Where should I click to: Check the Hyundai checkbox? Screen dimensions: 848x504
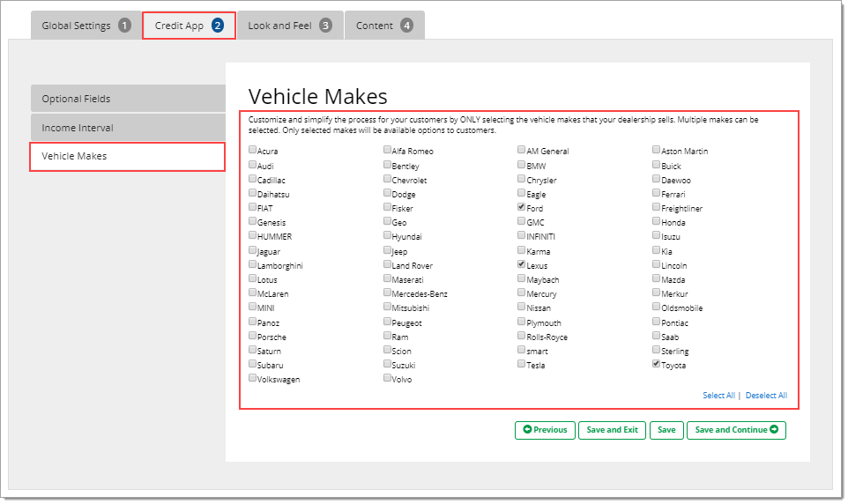(387, 234)
